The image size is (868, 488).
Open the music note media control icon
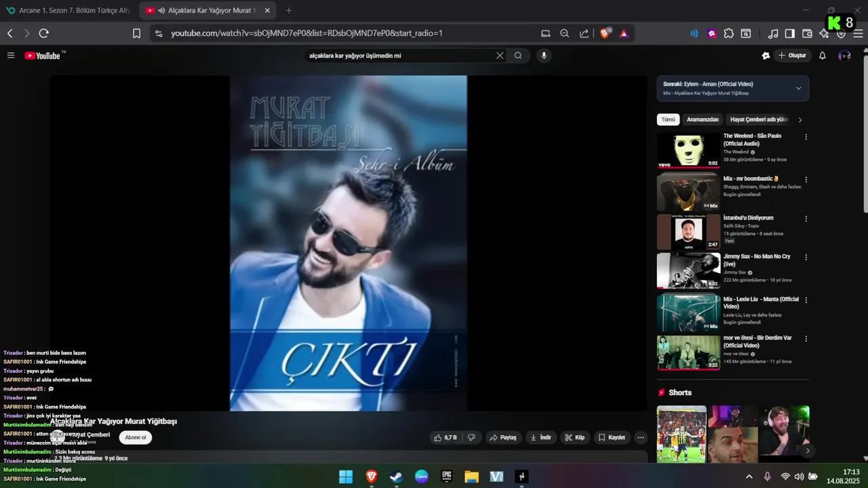773,33
